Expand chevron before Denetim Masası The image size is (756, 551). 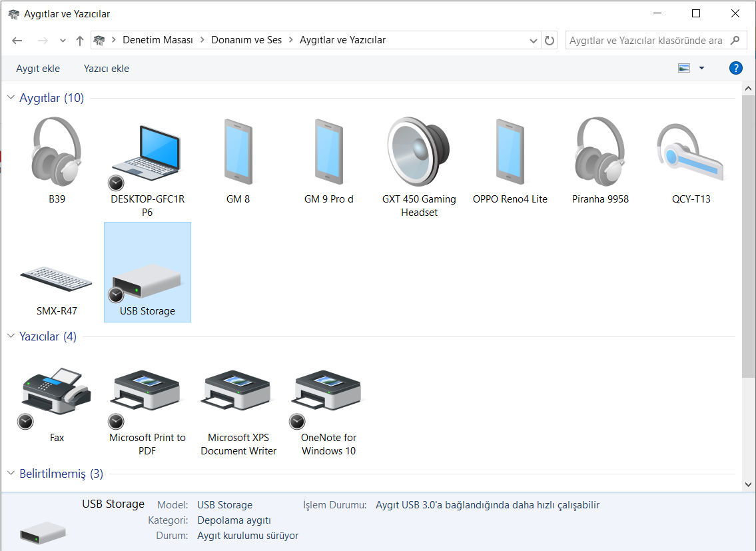tap(114, 40)
